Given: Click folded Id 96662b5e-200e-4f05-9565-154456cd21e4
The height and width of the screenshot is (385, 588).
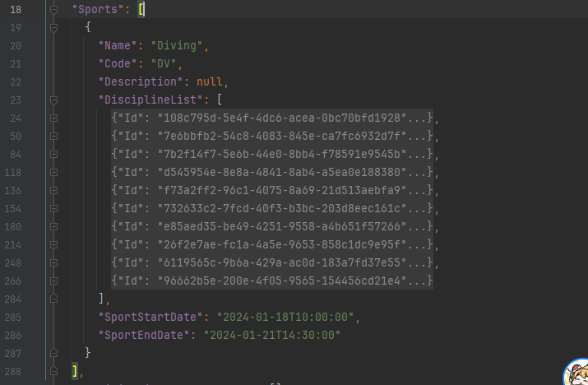Looking at the screenshot, I should pyautogui.click(x=272, y=281).
